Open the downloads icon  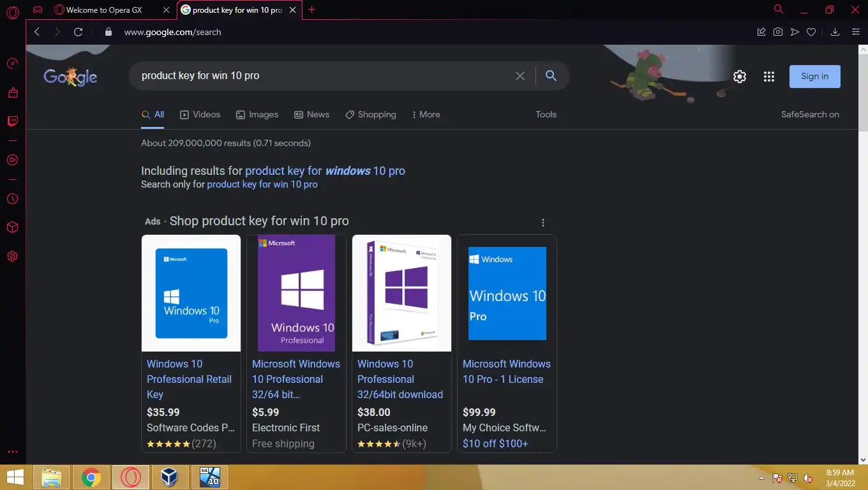pos(835,32)
